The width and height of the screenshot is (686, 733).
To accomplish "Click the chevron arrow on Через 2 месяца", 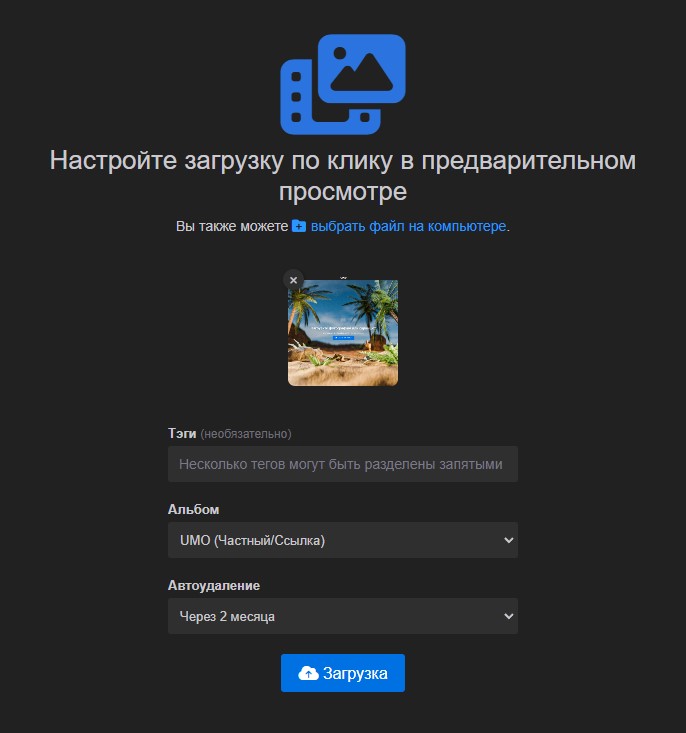I will click(508, 616).
